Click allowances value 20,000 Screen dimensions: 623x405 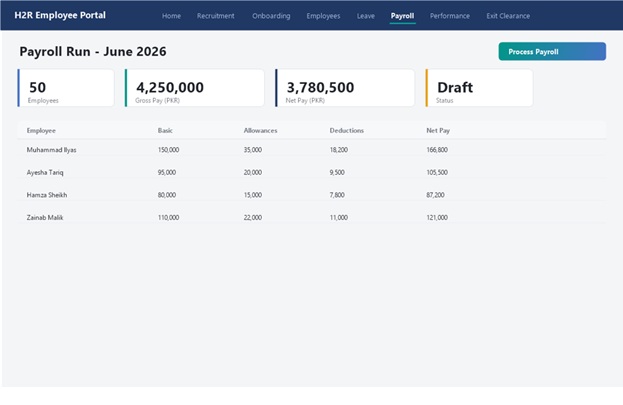click(x=253, y=172)
